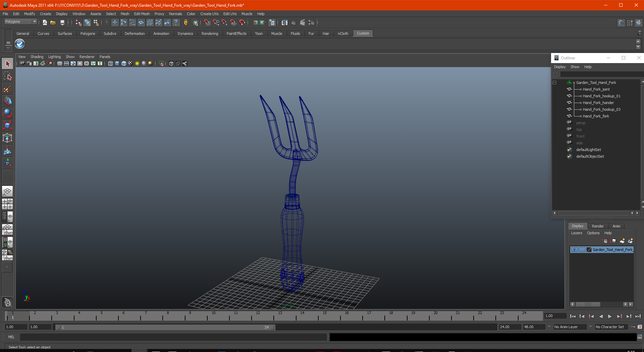Screen dimensions: 644x352
Task: Use all lights yellow sphere icon
Action: coord(137,63)
